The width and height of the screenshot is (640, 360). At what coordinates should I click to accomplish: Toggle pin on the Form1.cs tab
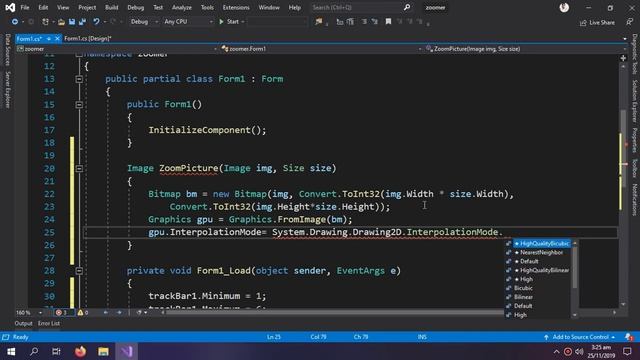point(49,38)
